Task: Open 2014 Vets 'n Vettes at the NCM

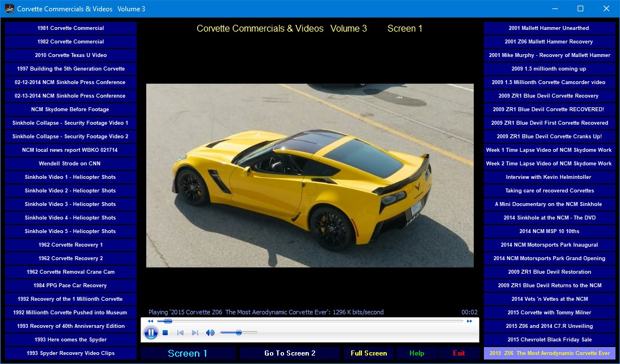Action: pos(549,299)
